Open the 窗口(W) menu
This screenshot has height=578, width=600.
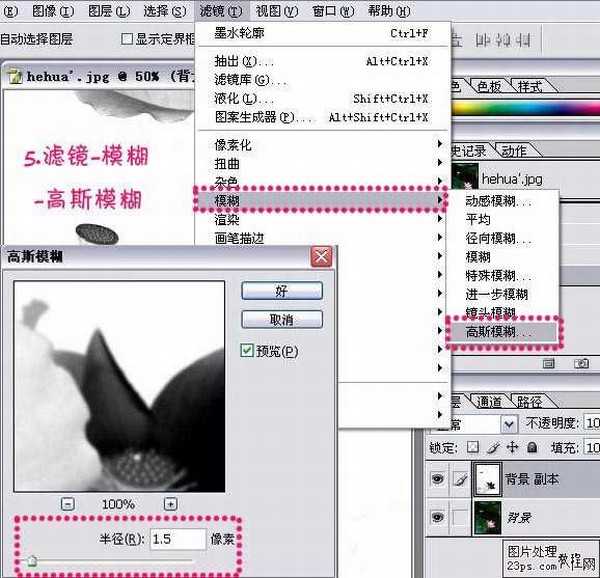pos(333,11)
